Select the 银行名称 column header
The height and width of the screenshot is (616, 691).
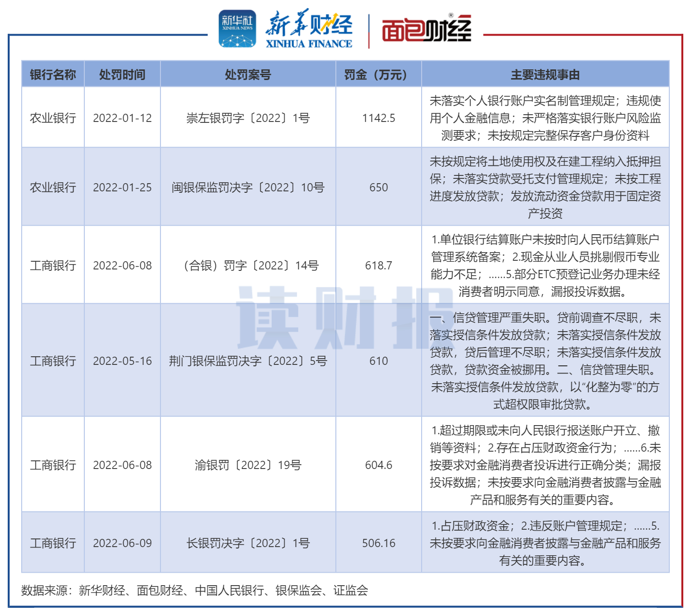click(53, 75)
